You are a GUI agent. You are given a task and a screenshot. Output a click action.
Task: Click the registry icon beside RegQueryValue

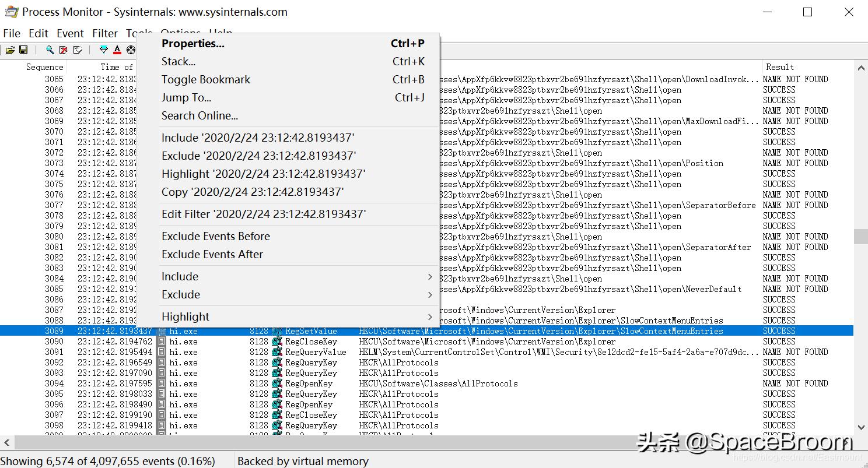click(x=277, y=352)
